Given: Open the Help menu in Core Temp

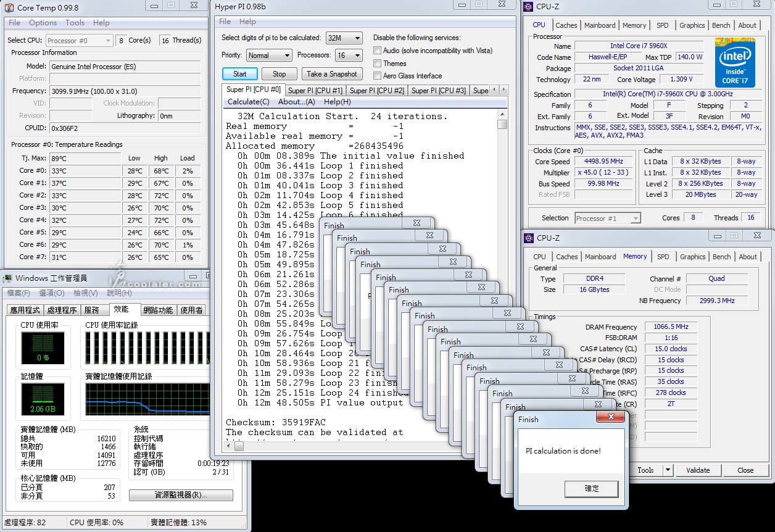Looking at the screenshot, I should coord(101,23).
